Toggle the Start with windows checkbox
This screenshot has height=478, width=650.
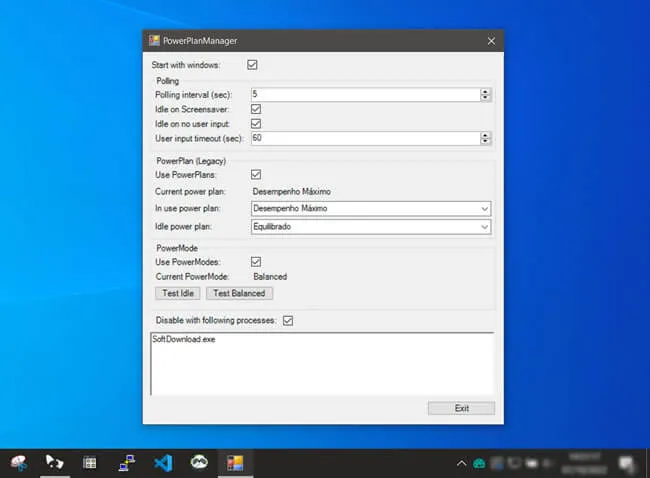point(252,65)
